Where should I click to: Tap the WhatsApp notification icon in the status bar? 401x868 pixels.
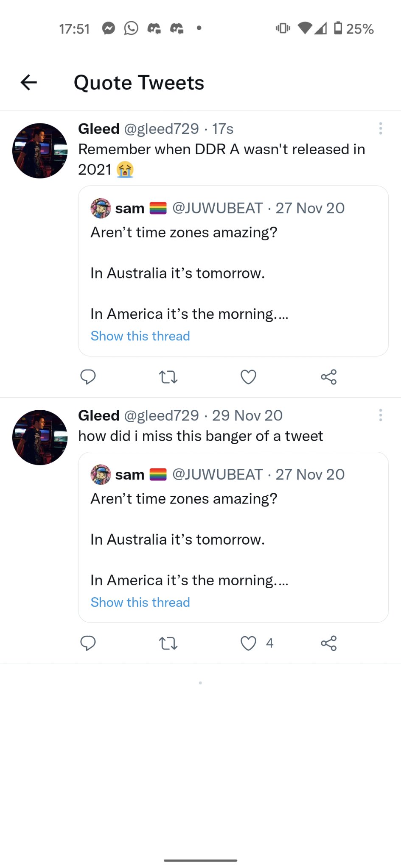coord(131,28)
